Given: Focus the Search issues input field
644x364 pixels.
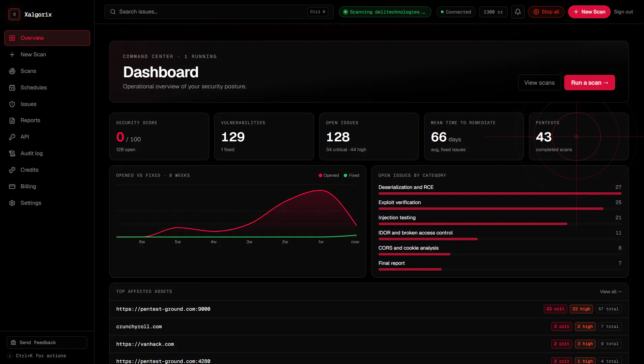Looking at the screenshot, I should point(219,12).
